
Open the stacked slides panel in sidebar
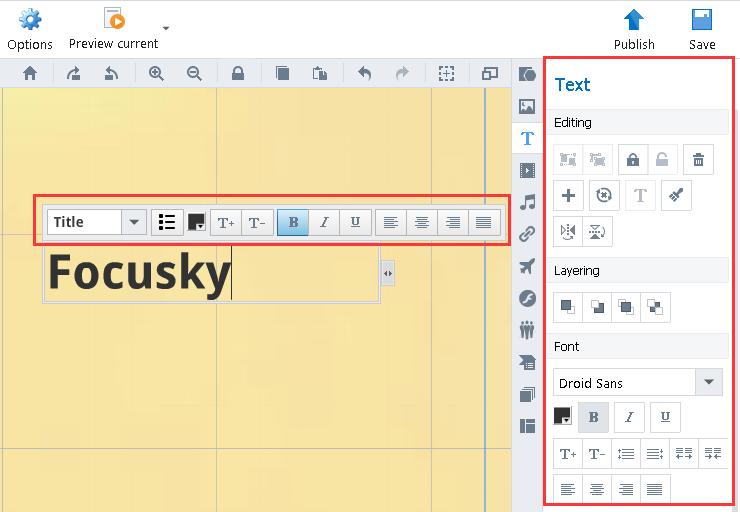tap(527, 394)
